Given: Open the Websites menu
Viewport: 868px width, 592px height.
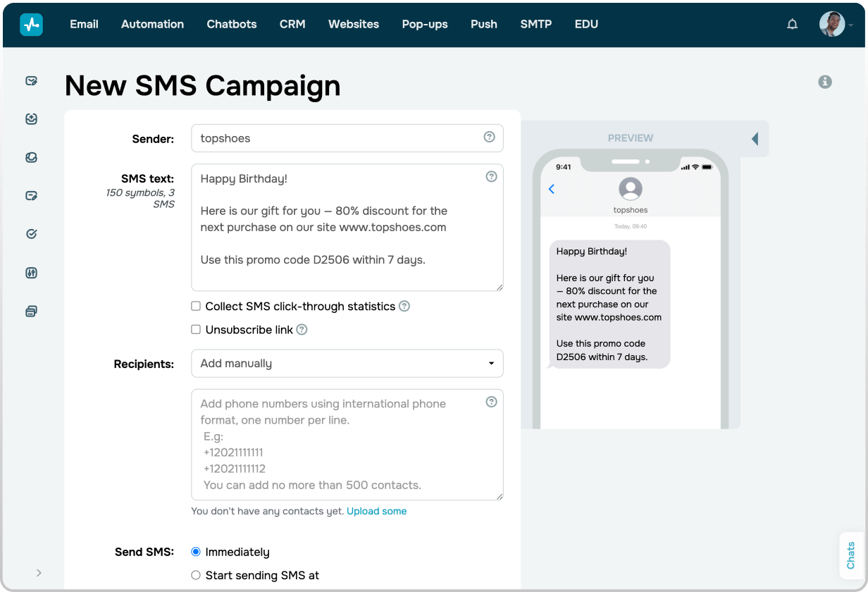Looking at the screenshot, I should (x=354, y=24).
